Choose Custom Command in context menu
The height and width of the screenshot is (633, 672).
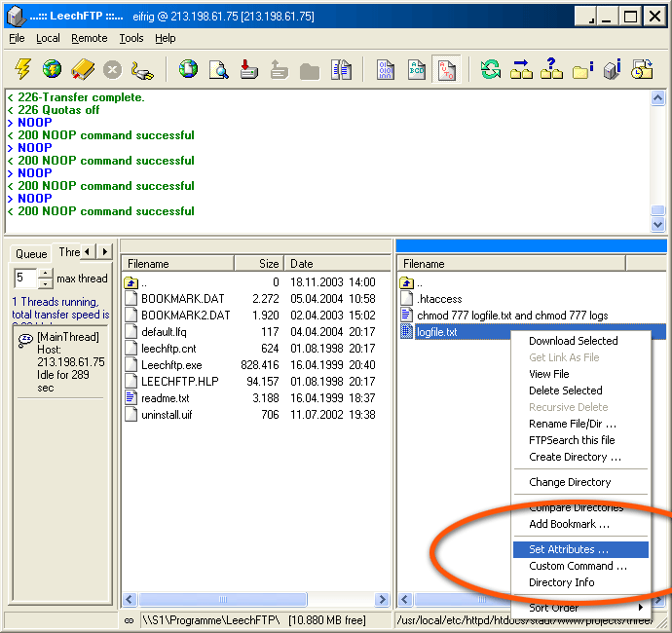[580, 566]
